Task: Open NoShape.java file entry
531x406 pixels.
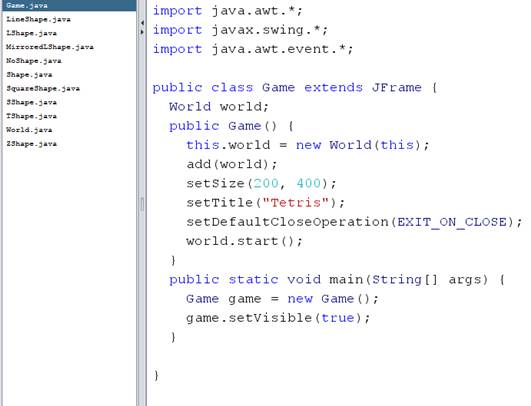Action: 34,61
